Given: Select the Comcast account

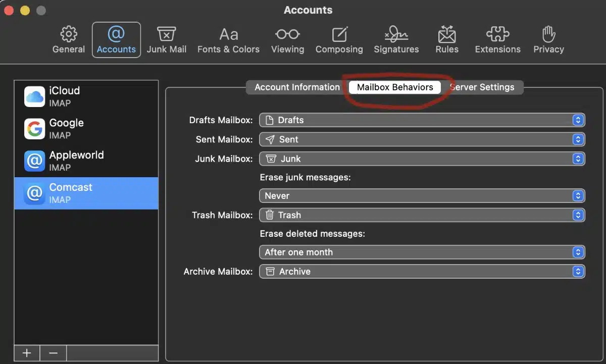Looking at the screenshot, I should (x=86, y=193).
